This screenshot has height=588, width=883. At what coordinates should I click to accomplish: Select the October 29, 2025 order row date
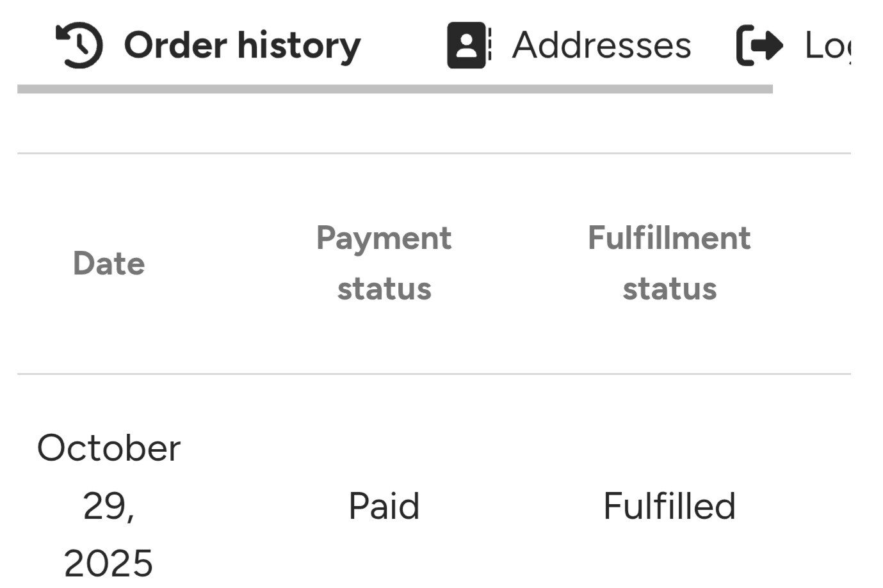coord(109,505)
